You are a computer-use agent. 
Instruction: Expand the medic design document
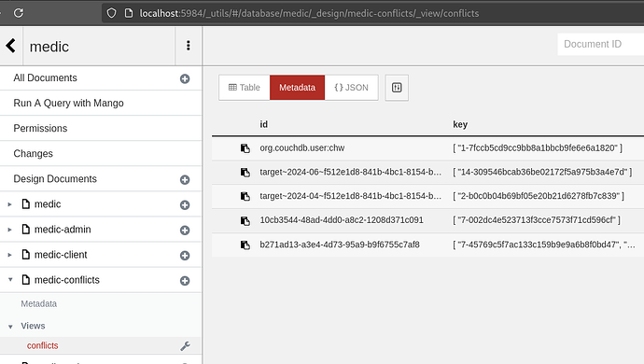tap(10, 204)
